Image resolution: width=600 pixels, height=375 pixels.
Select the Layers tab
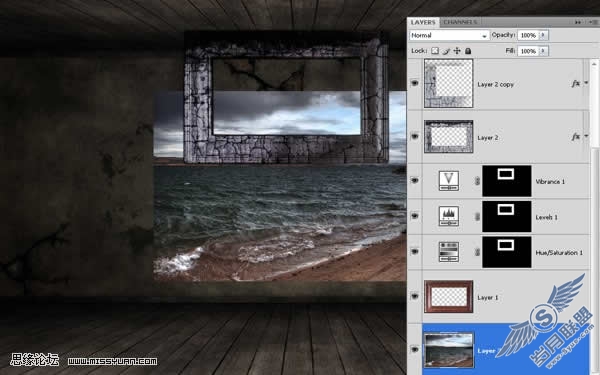click(x=423, y=22)
